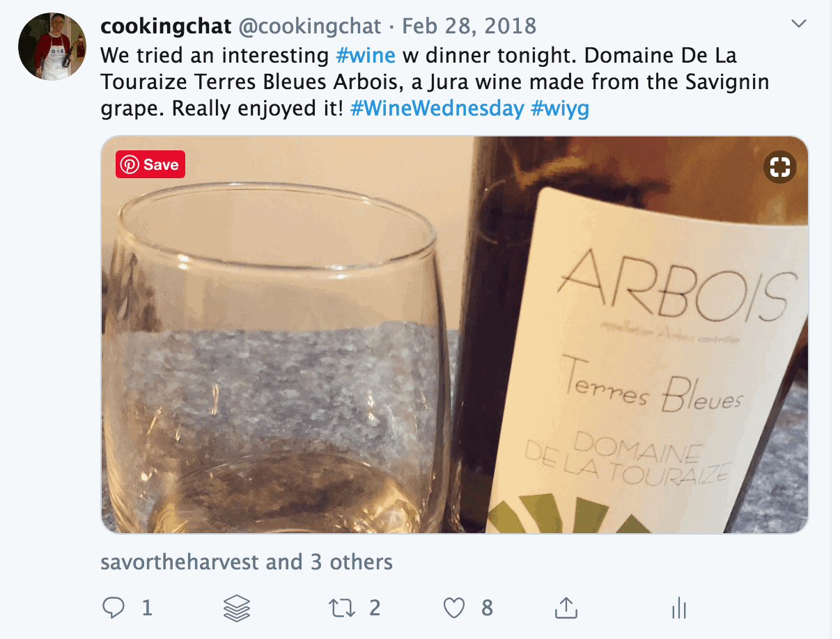The width and height of the screenshot is (840, 639).
Task: Open the #wiyg hashtag
Action: (x=559, y=109)
